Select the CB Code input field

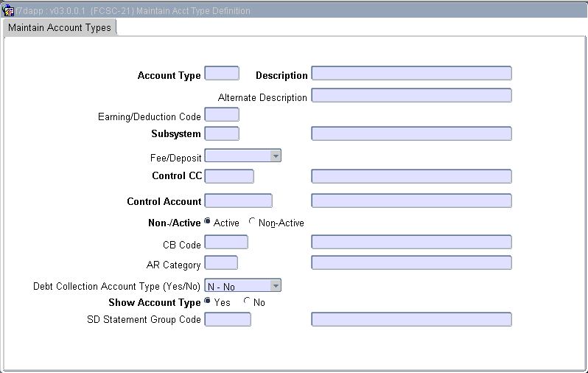(x=225, y=243)
